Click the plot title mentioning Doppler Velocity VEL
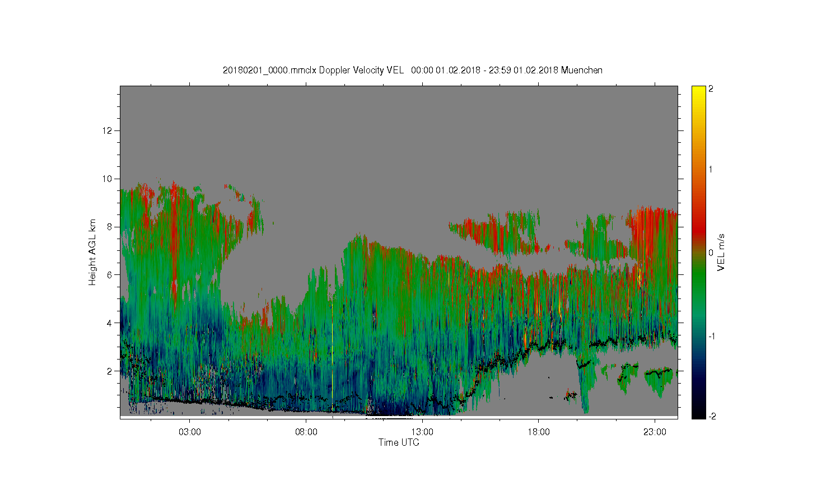 [x=413, y=70]
